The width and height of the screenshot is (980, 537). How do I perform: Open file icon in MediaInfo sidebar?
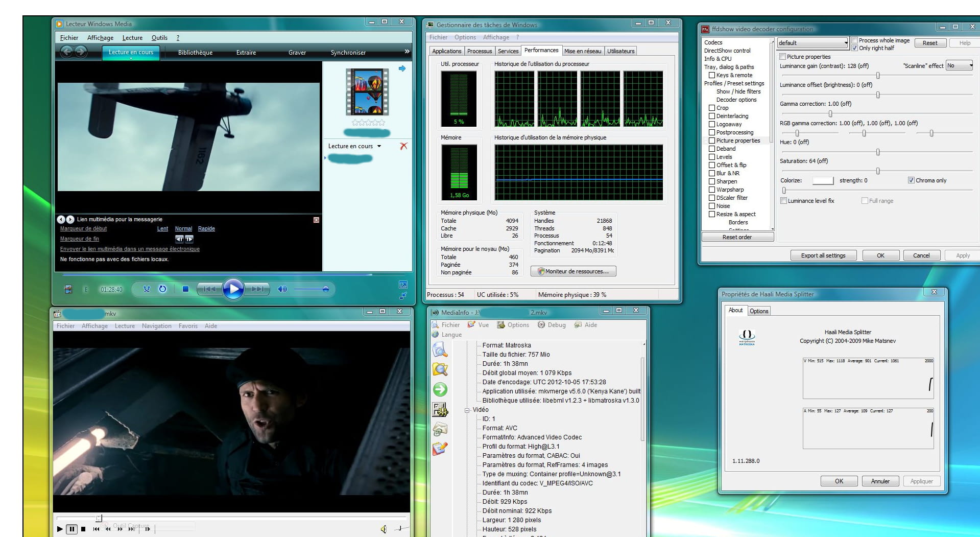(x=440, y=350)
